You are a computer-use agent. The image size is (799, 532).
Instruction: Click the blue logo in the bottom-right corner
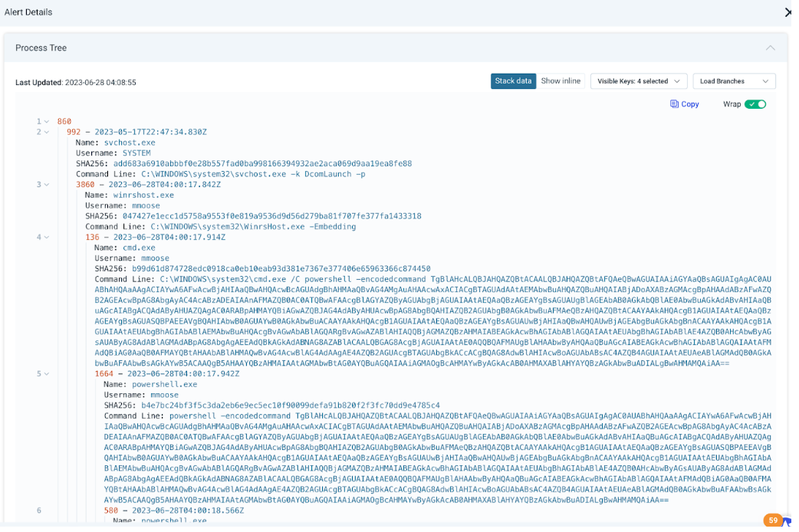787,523
